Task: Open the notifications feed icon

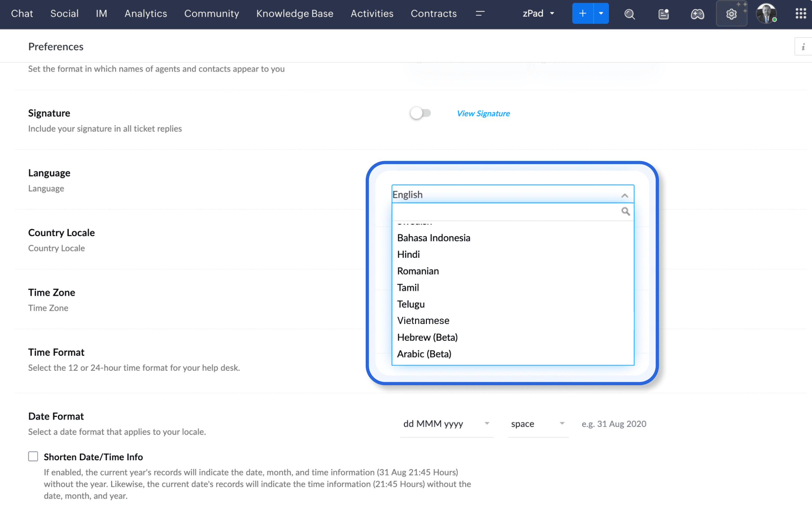Action: 663,14
